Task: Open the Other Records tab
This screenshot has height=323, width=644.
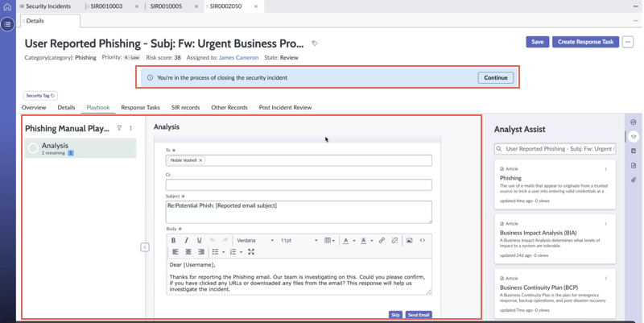Action: pyautogui.click(x=229, y=107)
